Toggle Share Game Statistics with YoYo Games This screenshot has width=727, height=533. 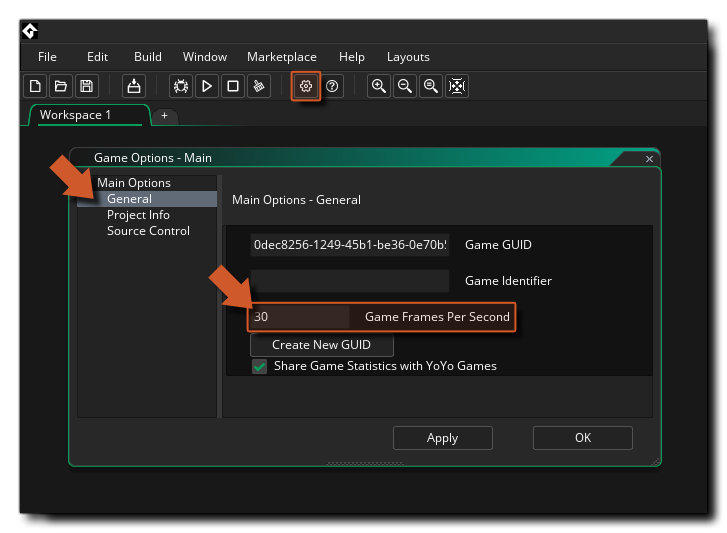[x=260, y=366]
